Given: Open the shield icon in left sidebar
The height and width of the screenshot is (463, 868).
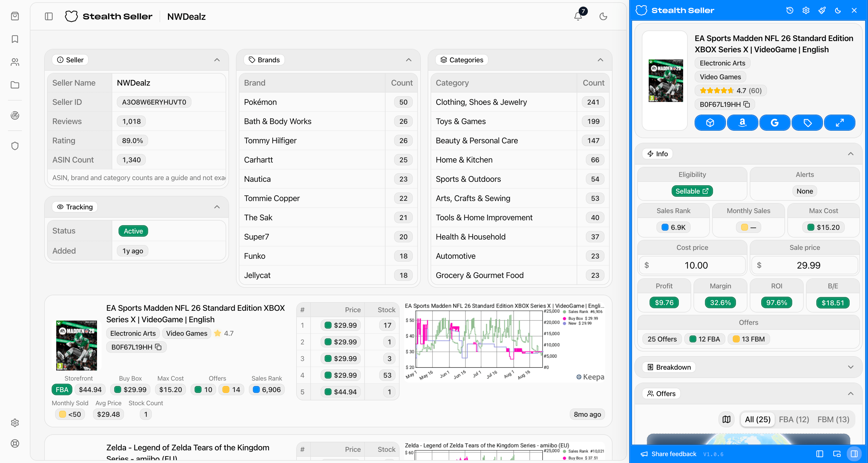Looking at the screenshot, I should 15,146.
